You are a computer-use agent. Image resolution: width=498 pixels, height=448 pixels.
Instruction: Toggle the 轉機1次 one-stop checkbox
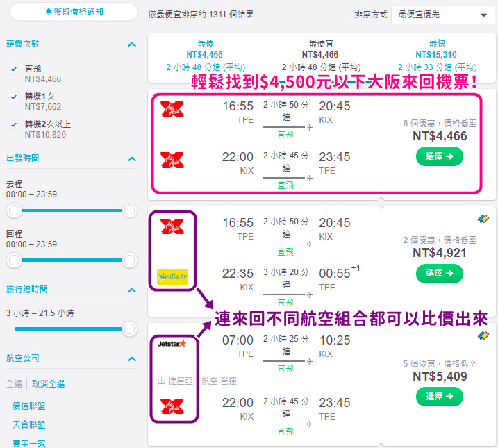click(x=14, y=97)
